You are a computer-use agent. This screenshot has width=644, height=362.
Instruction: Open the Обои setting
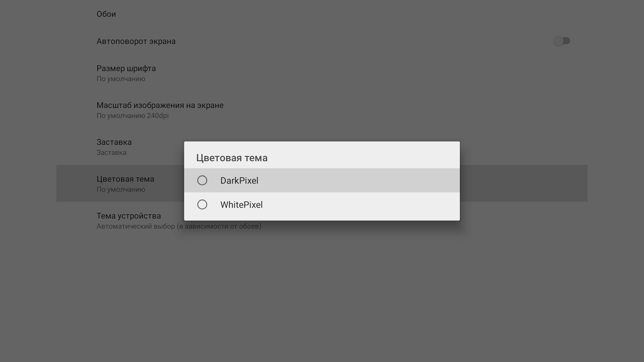pyautogui.click(x=106, y=14)
